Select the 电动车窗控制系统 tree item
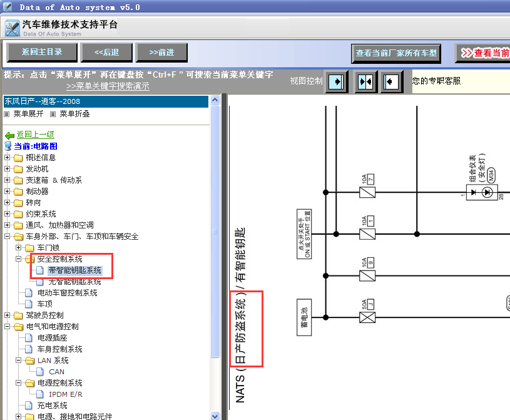The width and height of the screenshot is (510, 420). tap(68, 293)
